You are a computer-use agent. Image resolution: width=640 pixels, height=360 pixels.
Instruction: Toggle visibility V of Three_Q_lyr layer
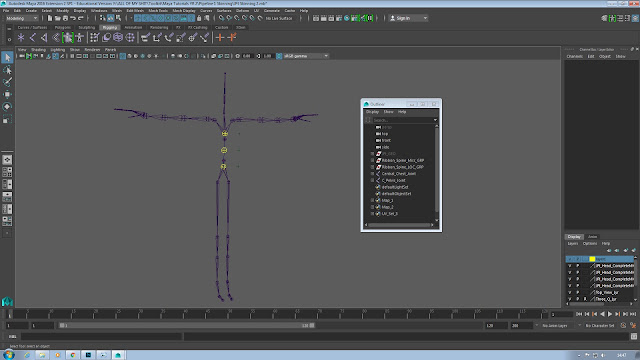pos(570,299)
